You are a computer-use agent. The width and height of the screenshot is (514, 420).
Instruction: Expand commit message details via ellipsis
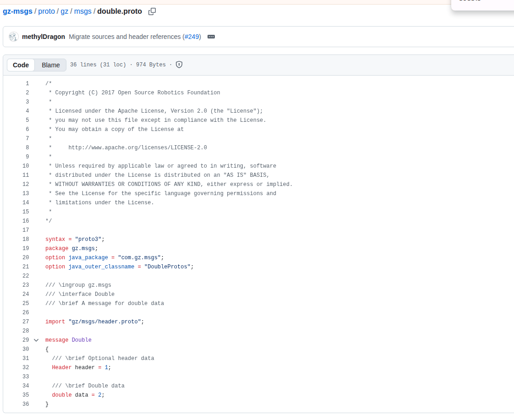tap(211, 37)
